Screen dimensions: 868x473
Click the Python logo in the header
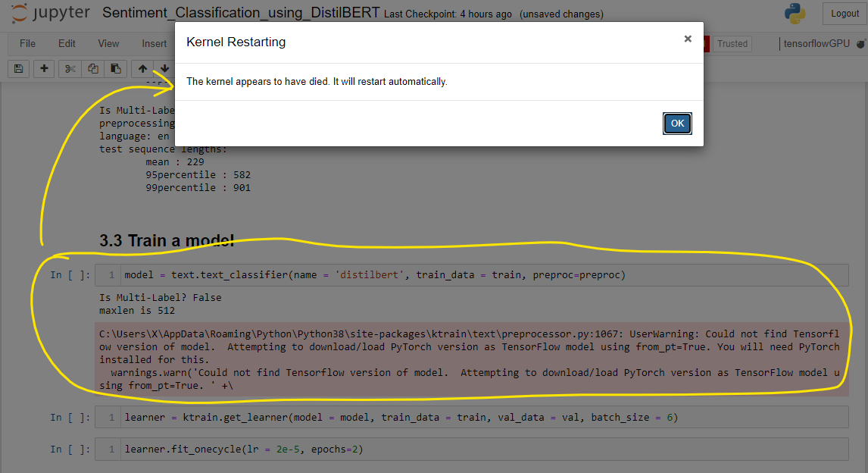(x=793, y=12)
